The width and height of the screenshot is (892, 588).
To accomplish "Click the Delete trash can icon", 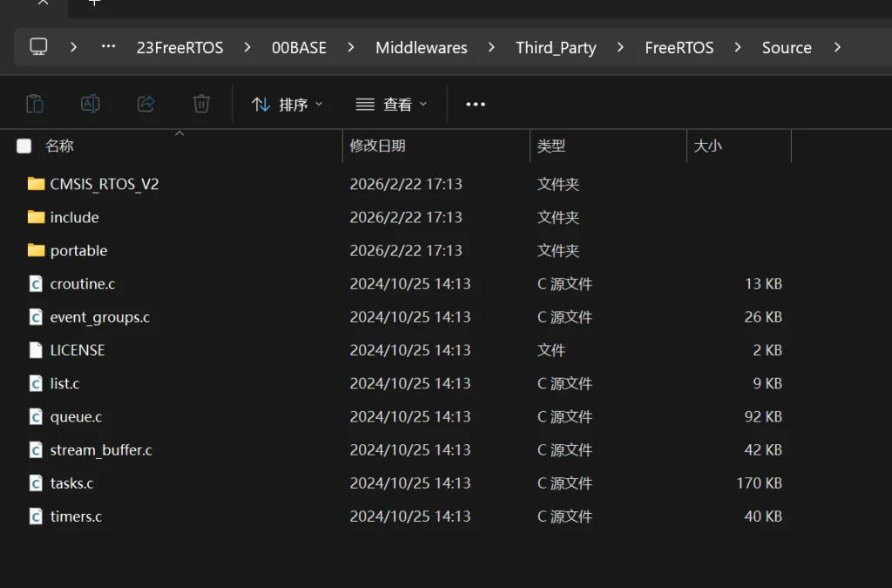I will pyautogui.click(x=201, y=104).
